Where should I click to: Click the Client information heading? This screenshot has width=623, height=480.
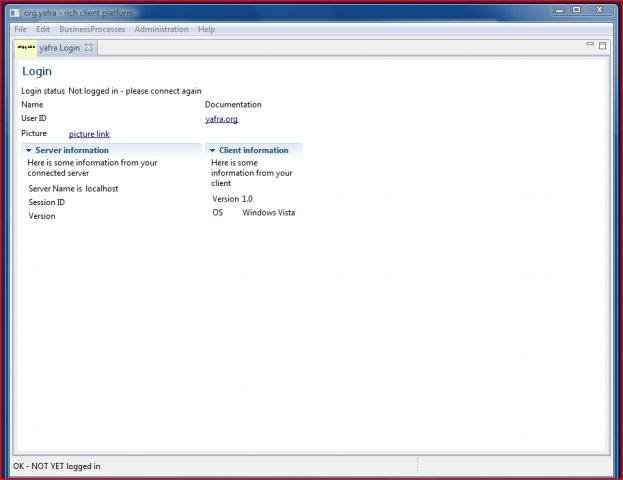253,150
